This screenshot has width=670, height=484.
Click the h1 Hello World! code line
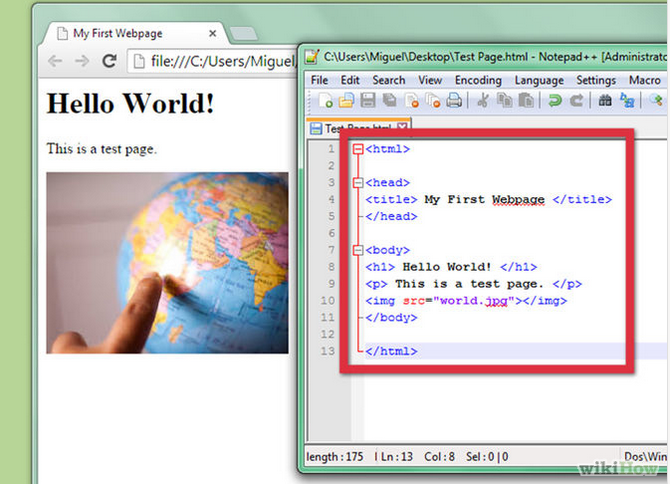[x=451, y=267]
